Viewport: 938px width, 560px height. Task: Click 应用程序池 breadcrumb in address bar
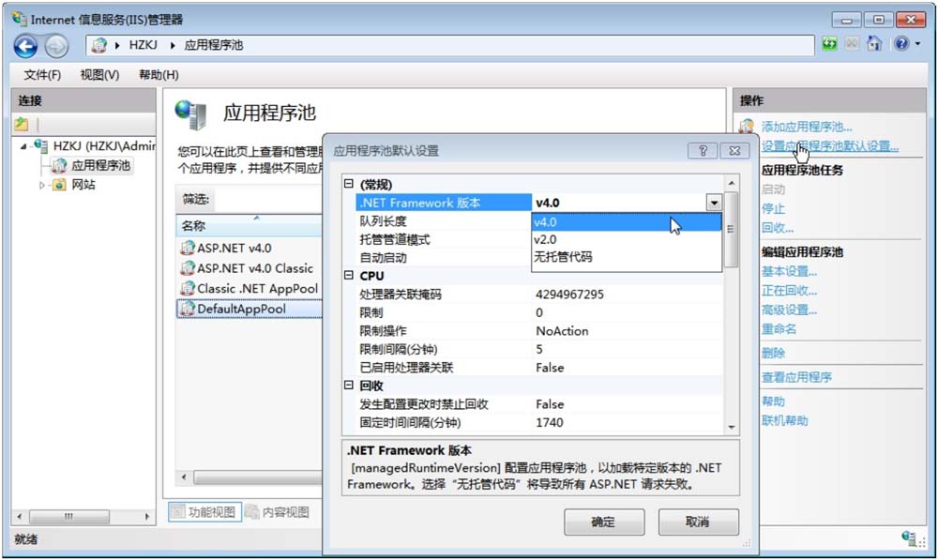pyautogui.click(x=214, y=45)
